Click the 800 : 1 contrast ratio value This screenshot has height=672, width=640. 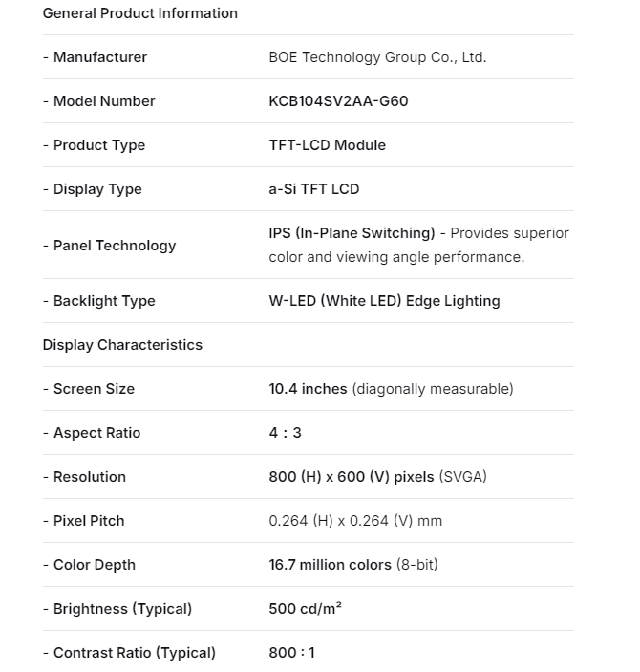coord(291,653)
